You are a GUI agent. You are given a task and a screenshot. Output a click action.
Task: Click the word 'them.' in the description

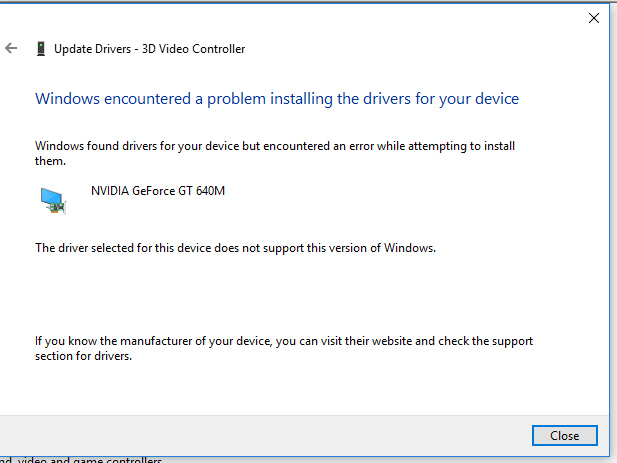coord(50,161)
